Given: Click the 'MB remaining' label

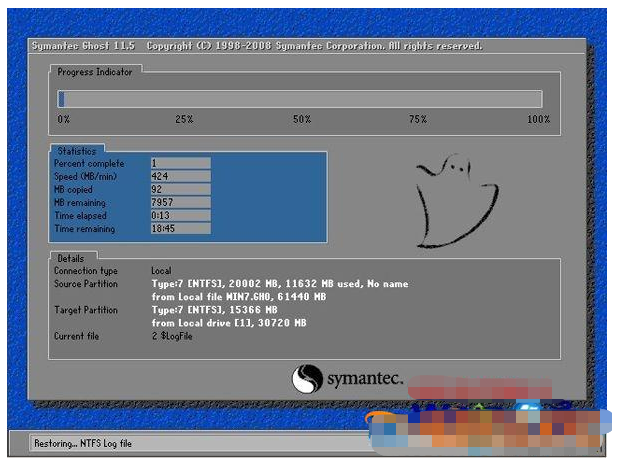Looking at the screenshot, I should [80, 203].
